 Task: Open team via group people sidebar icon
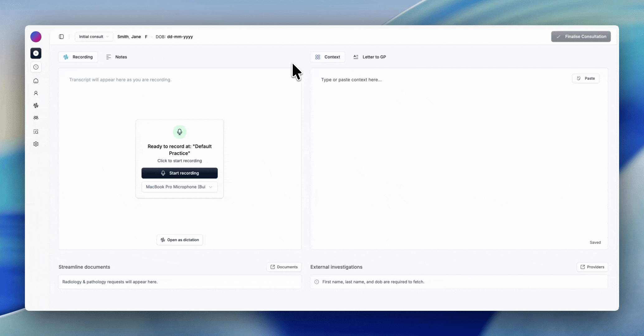click(36, 118)
